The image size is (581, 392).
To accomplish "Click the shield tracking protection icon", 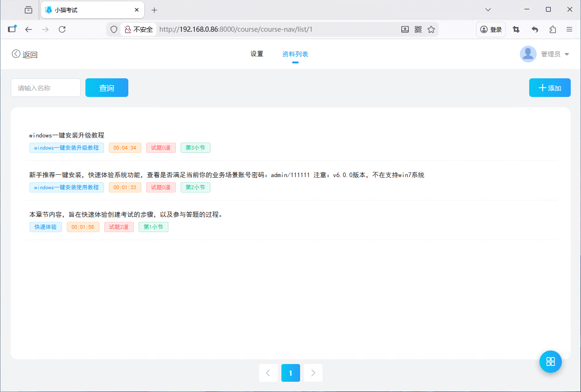I will point(114,29).
